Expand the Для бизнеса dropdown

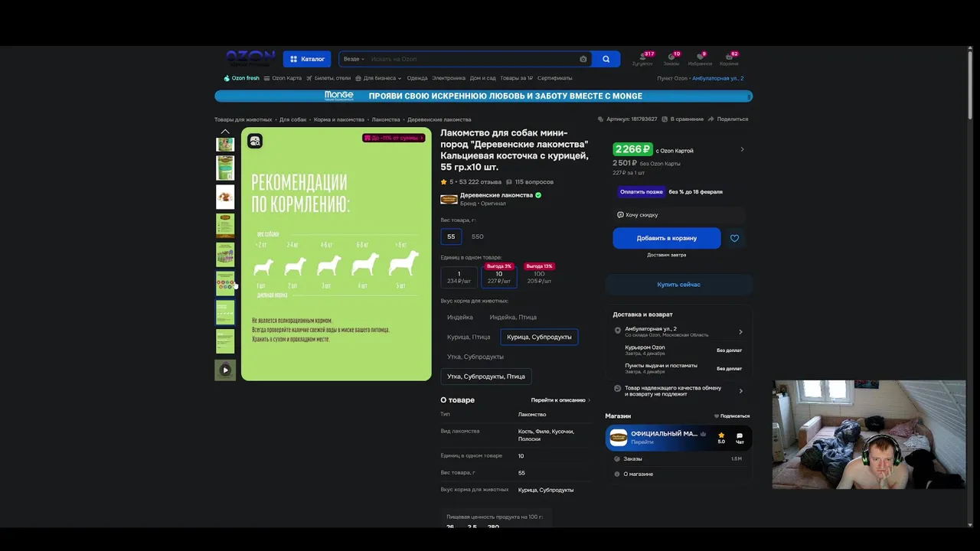(x=379, y=78)
